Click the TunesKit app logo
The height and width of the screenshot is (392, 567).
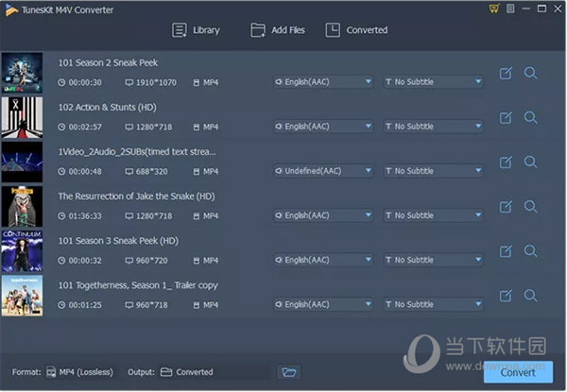11,10
